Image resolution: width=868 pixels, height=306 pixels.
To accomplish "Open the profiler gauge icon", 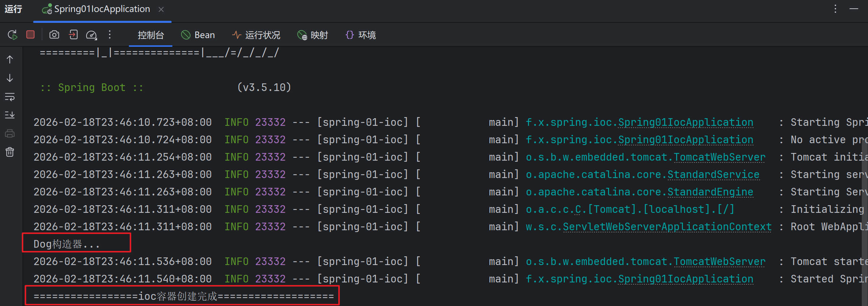I will (91, 35).
